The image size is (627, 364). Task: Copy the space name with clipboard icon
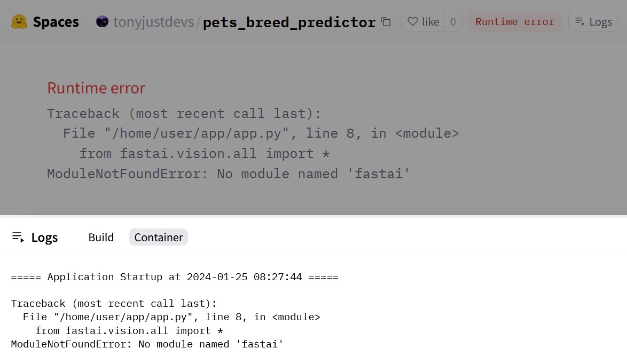[x=386, y=21]
